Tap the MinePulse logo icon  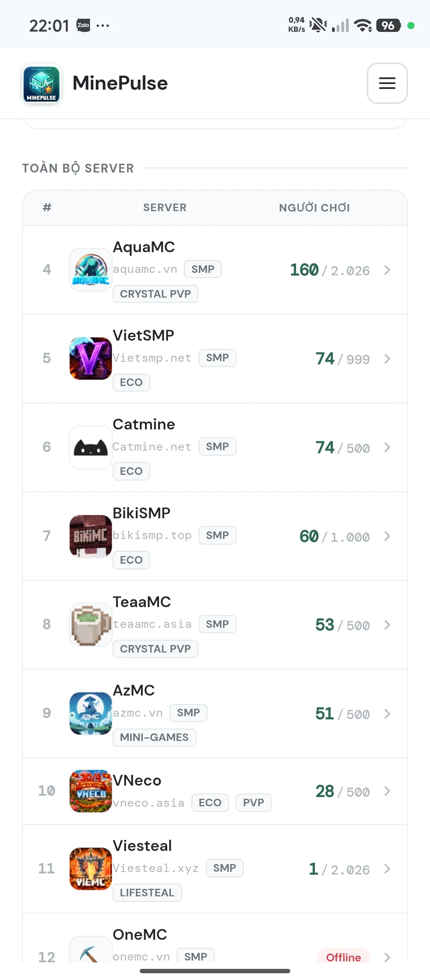tap(41, 84)
